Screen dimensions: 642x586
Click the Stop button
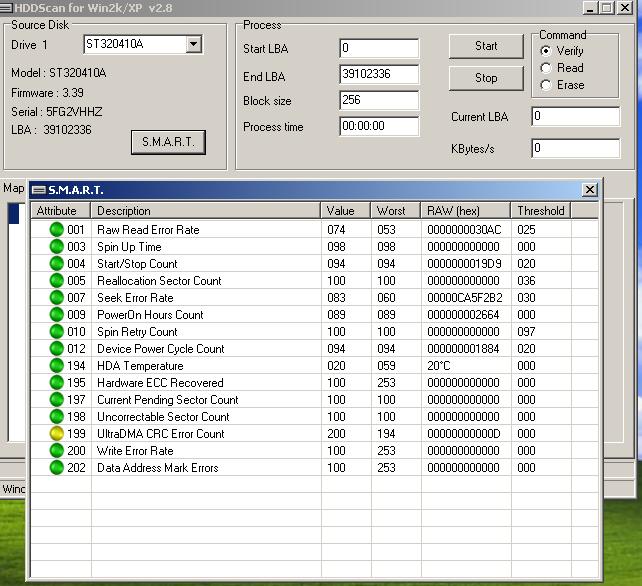click(x=486, y=78)
